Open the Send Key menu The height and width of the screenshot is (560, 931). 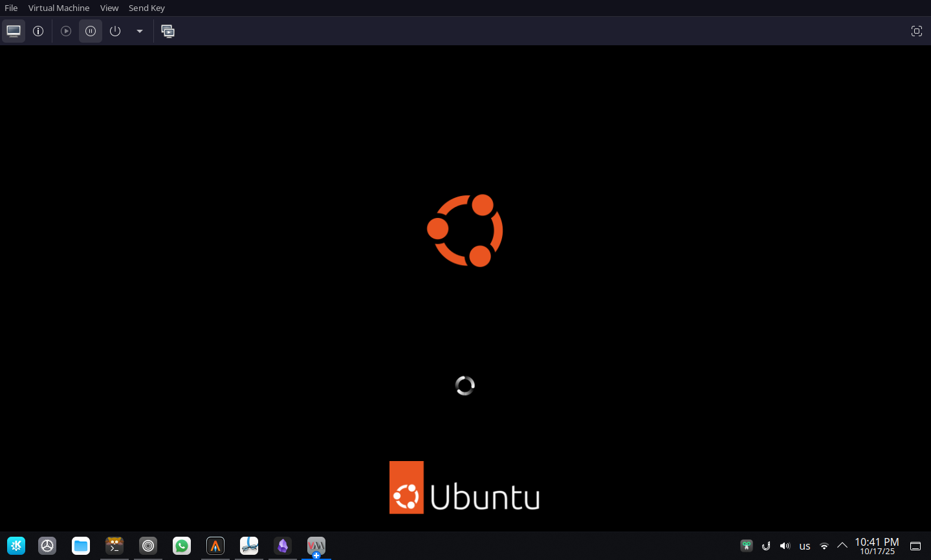[146, 8]
